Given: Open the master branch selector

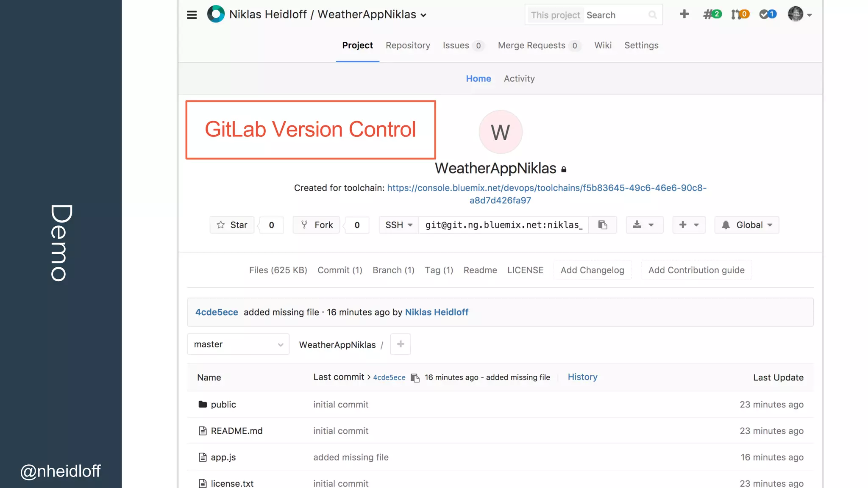Looking at the screenshot, I should tap(238, 344).
